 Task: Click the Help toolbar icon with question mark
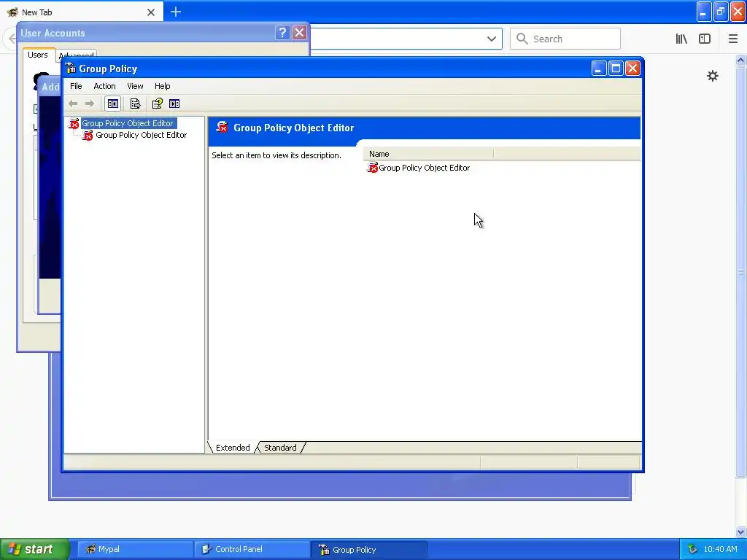pyautogui.click(x=158, y=104)
